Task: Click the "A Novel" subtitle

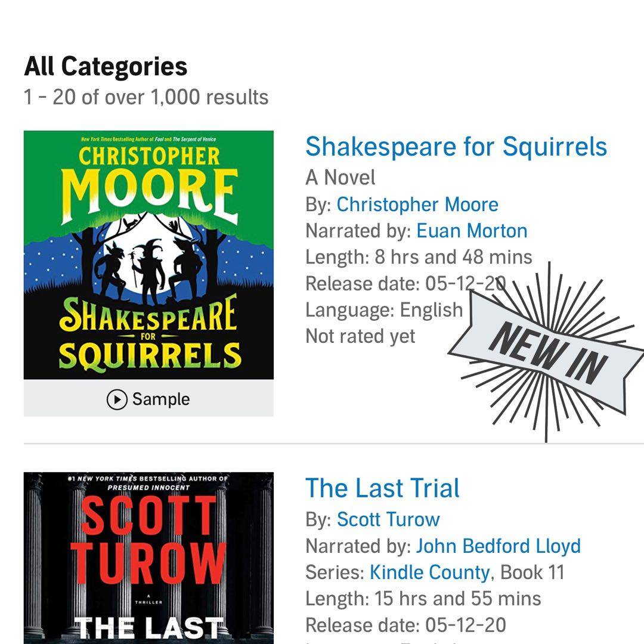Action: point(340,178)
